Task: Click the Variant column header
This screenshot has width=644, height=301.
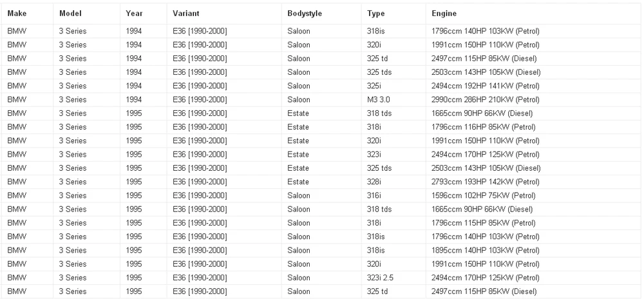Action: coord(186,14)
